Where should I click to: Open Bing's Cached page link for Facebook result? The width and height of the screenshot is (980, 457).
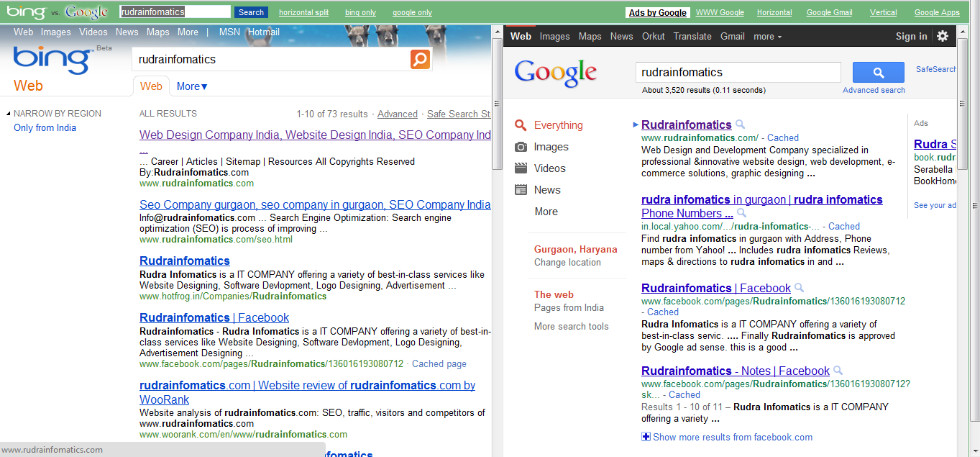(x=439, y=363)
